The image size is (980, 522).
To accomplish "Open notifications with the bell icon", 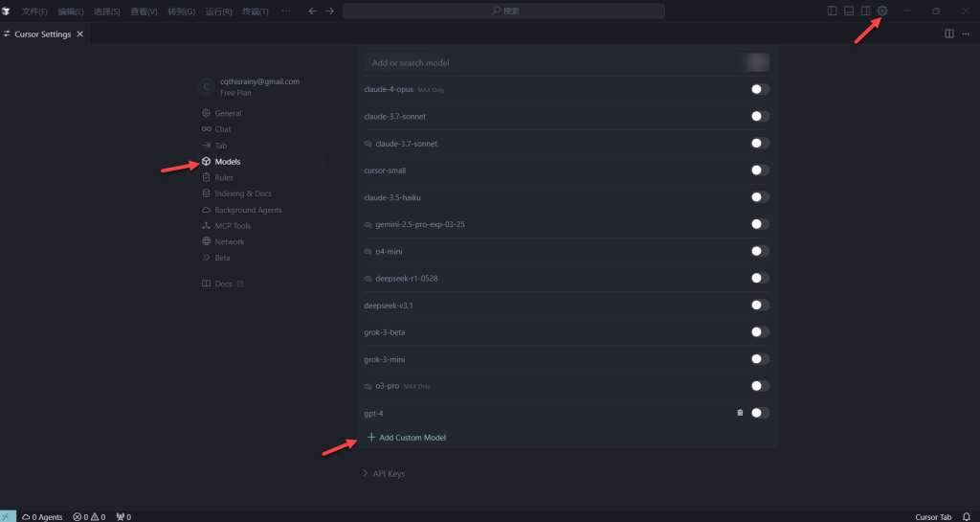I will 967,517.
